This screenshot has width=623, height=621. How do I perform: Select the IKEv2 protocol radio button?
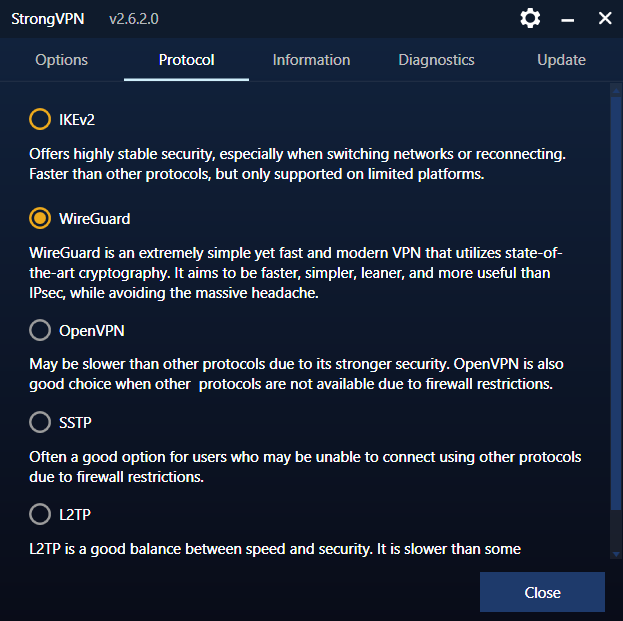click(40, 119)
